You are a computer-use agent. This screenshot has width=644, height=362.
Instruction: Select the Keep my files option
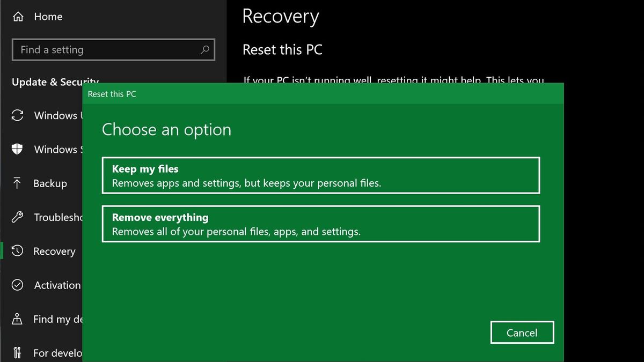point(321,175)
